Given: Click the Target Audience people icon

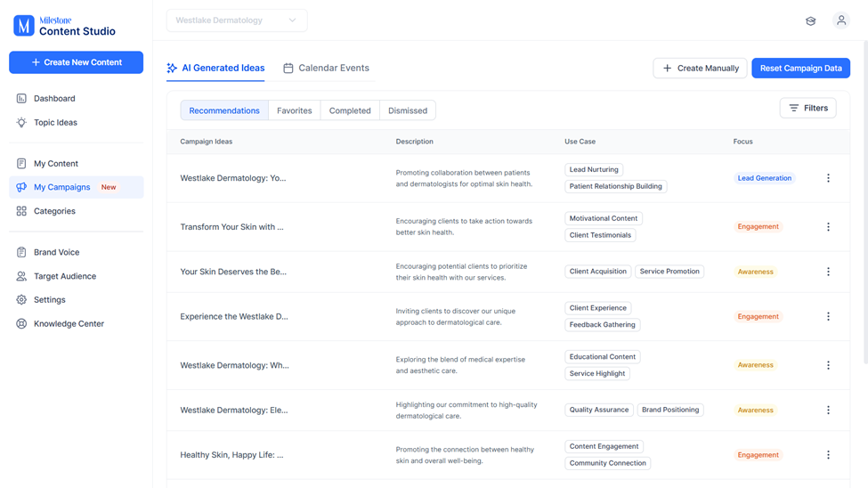Looking at the screenshot, I should click(21, 276).
